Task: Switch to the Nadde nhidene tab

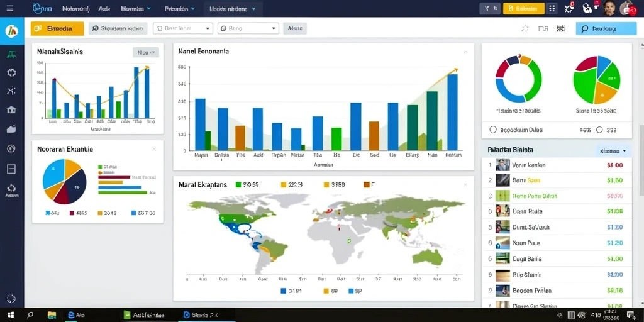Action: click(x=232, y=8)
